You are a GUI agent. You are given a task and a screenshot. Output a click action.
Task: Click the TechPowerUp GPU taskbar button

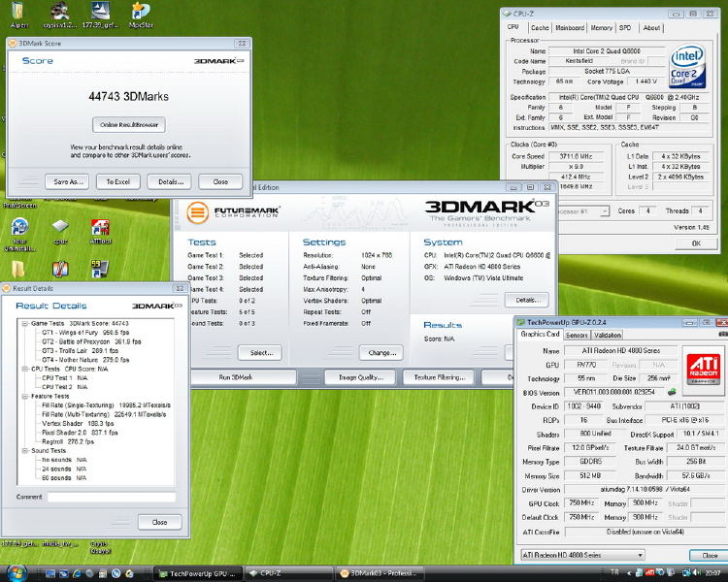(x=197, y=573)
